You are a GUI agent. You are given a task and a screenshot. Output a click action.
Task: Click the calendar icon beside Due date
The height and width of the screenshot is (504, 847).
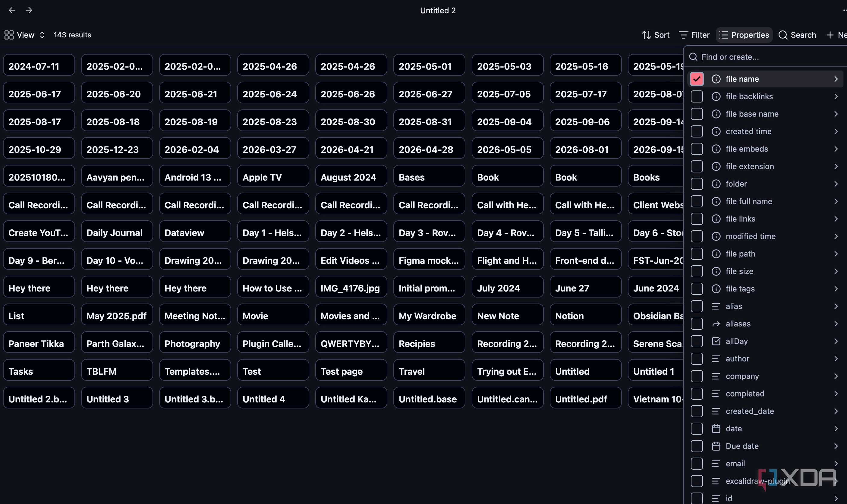click(x=716, y=446)
